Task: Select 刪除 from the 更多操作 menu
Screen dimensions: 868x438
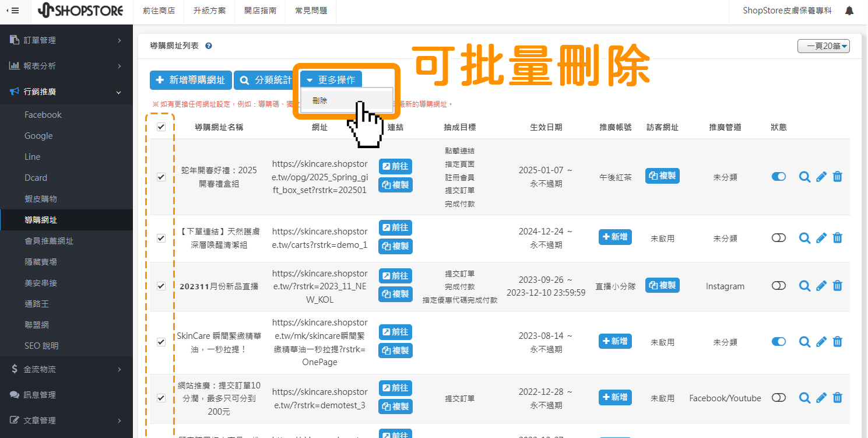Action: tap(319, 100)
